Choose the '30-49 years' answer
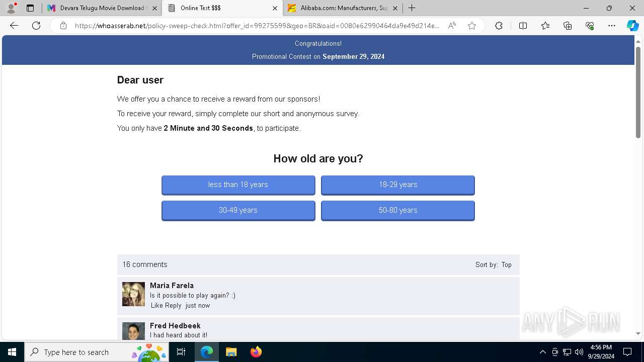The height and width of the screenshot is (362, 644). pos(238,210)
